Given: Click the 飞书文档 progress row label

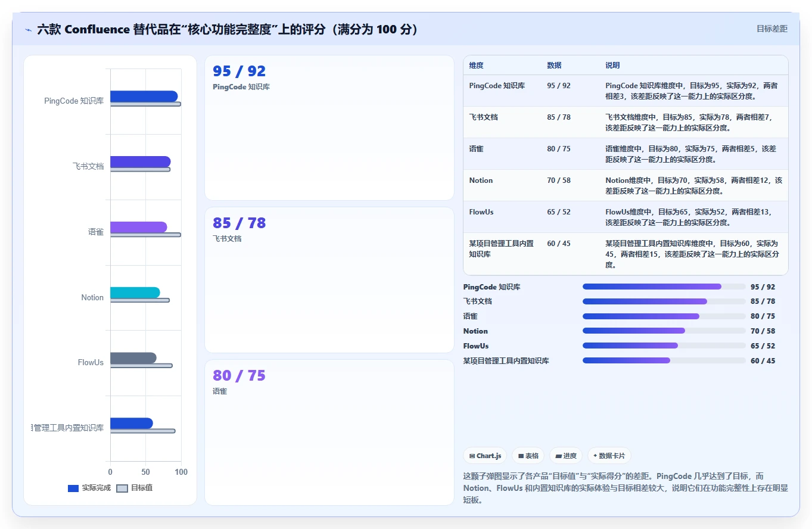Looking at the screenshot, I should (x=478, y=301).
